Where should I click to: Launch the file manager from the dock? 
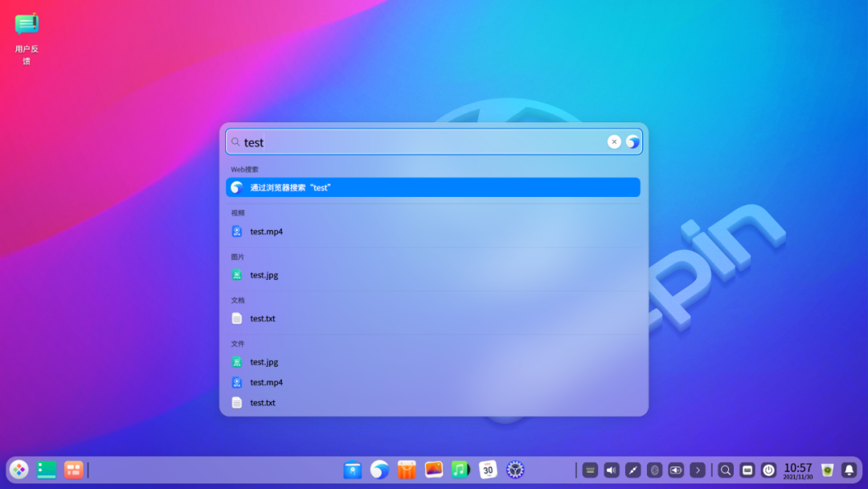click(352, 470)
